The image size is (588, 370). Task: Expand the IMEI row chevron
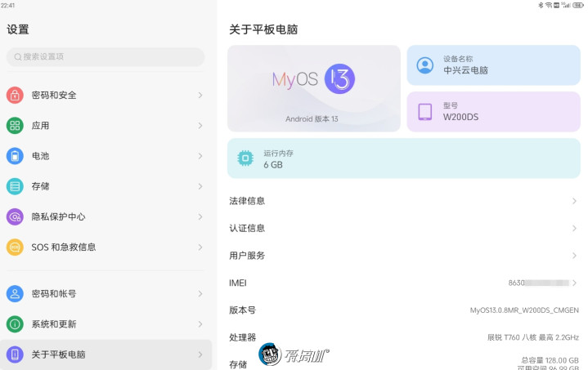click(574, 283)
